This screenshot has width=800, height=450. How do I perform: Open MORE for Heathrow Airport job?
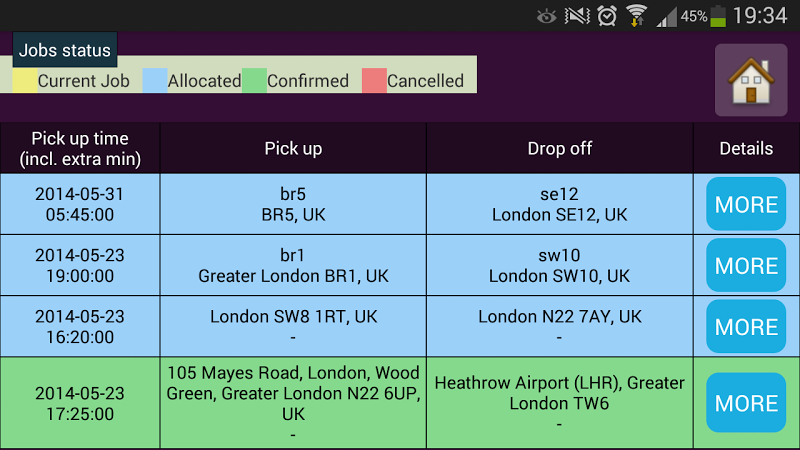[x=746, y=403]
